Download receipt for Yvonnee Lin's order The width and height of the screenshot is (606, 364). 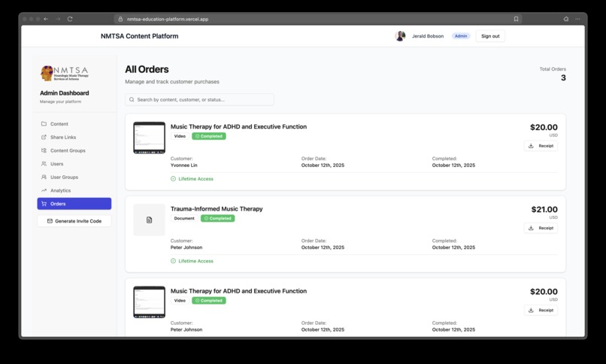[541, 146]
